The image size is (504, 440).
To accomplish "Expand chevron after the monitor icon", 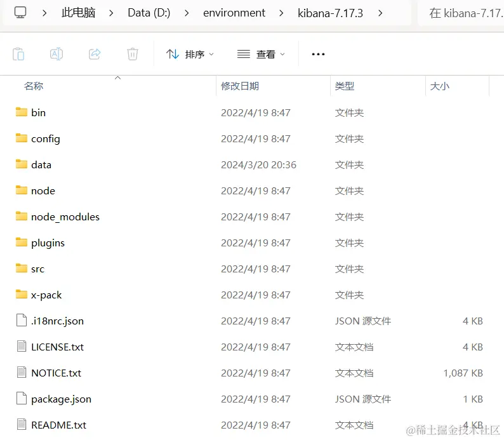I will point(44,13).
